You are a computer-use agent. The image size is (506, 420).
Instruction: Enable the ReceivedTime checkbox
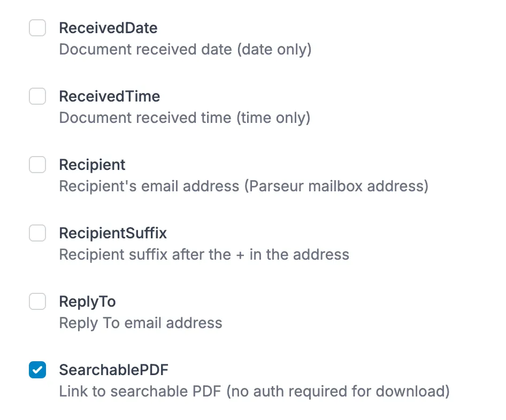(x=37, y=96)
